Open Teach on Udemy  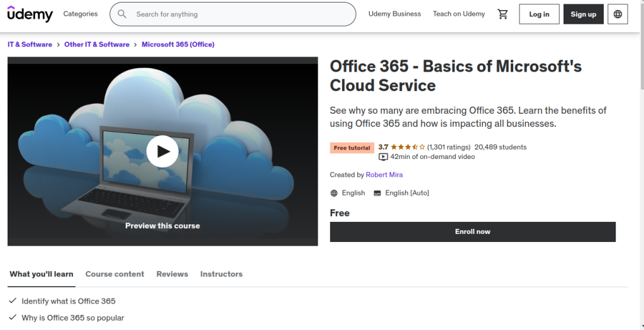pyautogui.click(x=458, y=14)
